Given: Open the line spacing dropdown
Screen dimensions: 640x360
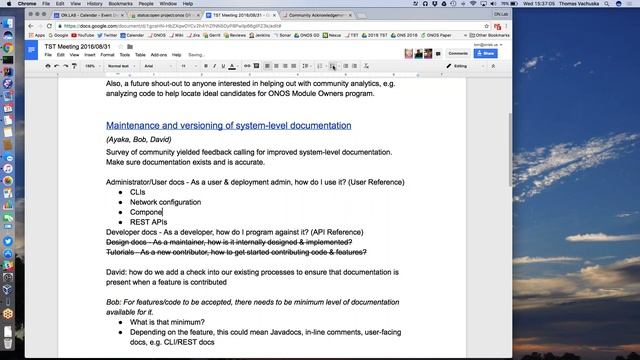Looking at the screenshot, I should click(306, 66).
